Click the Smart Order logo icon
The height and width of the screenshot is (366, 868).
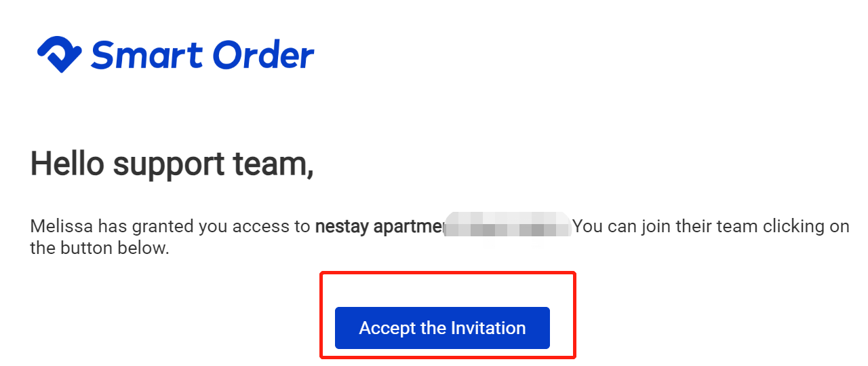(x=59, y=54)
